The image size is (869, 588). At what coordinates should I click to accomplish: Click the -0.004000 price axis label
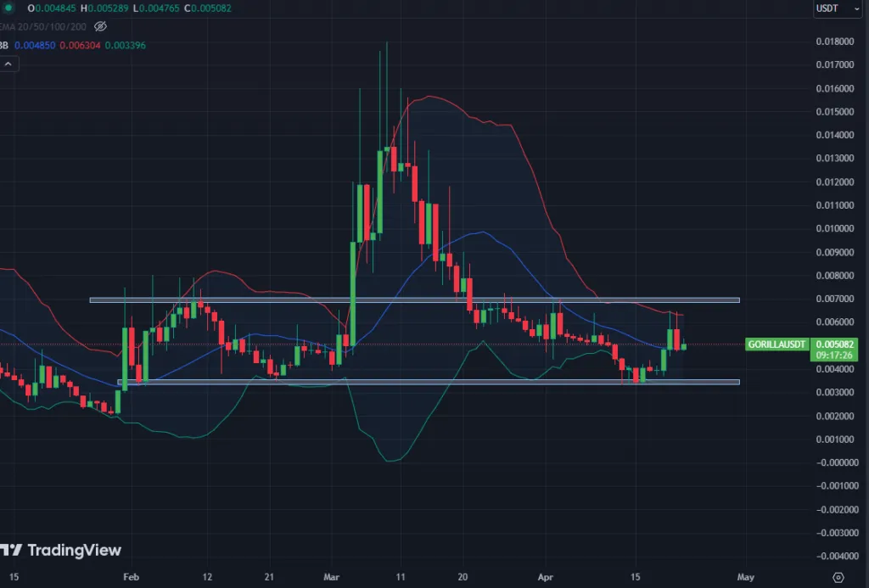coord(837,557)
